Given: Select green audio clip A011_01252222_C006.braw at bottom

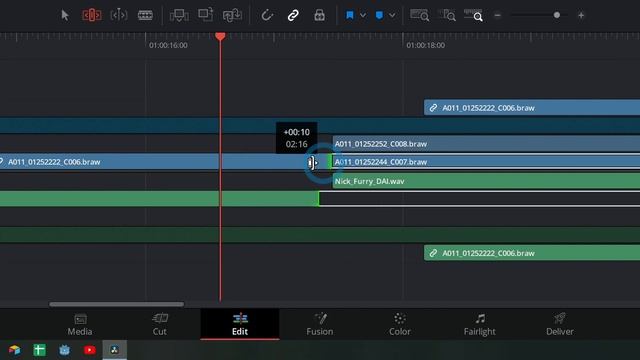Looking at the screenshot, I should point(532,253).
